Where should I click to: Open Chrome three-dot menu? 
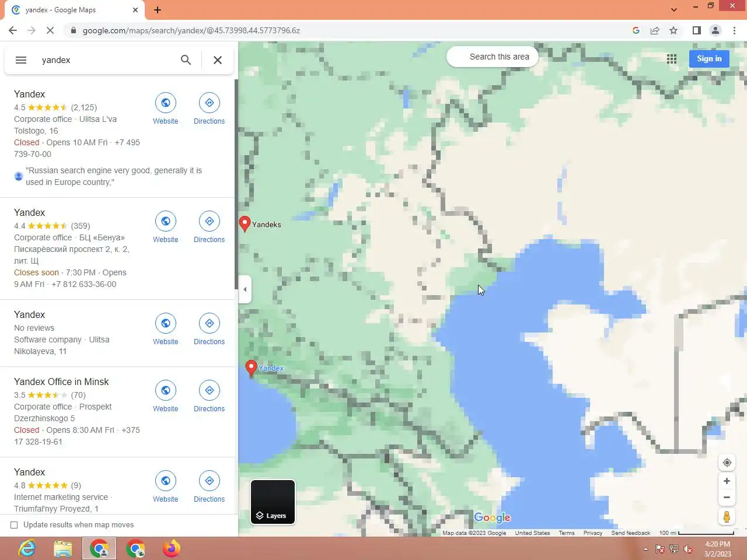click(734, 30)
